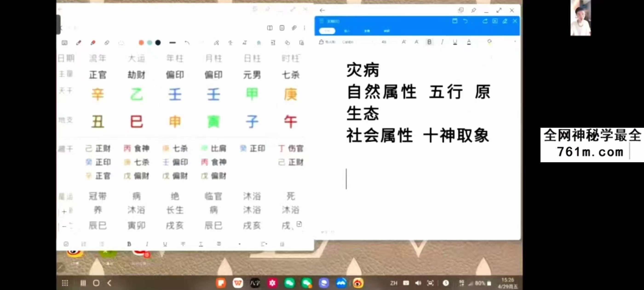The image size is (644, 290).
Task: Open the three-dot more menu in notes
Action: click(x=305, y=28)
